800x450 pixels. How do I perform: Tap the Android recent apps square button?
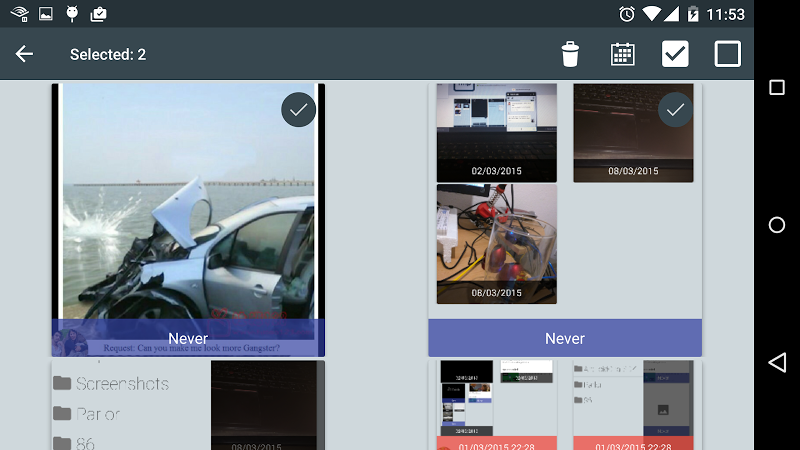click(x=777, y=87)
